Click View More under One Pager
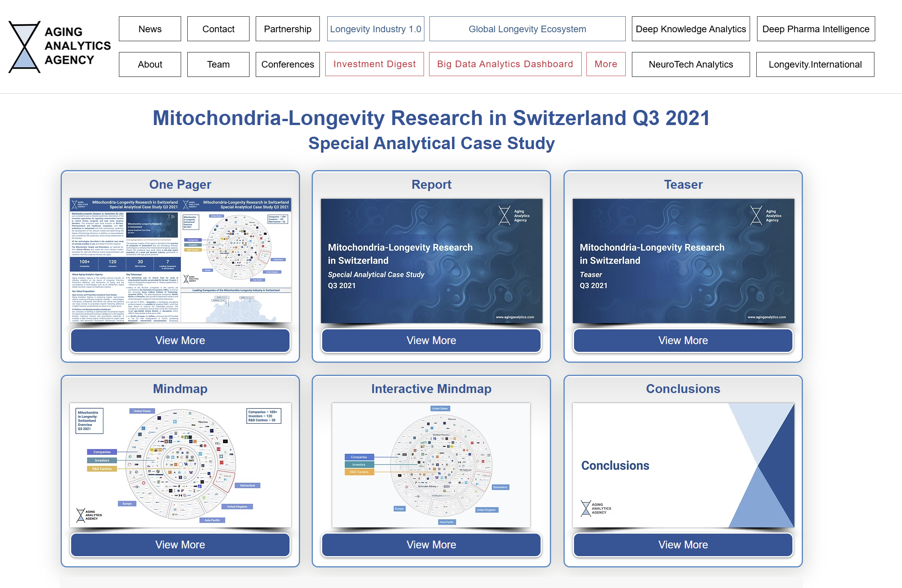The image size is (902, 588). click(180, 340)
